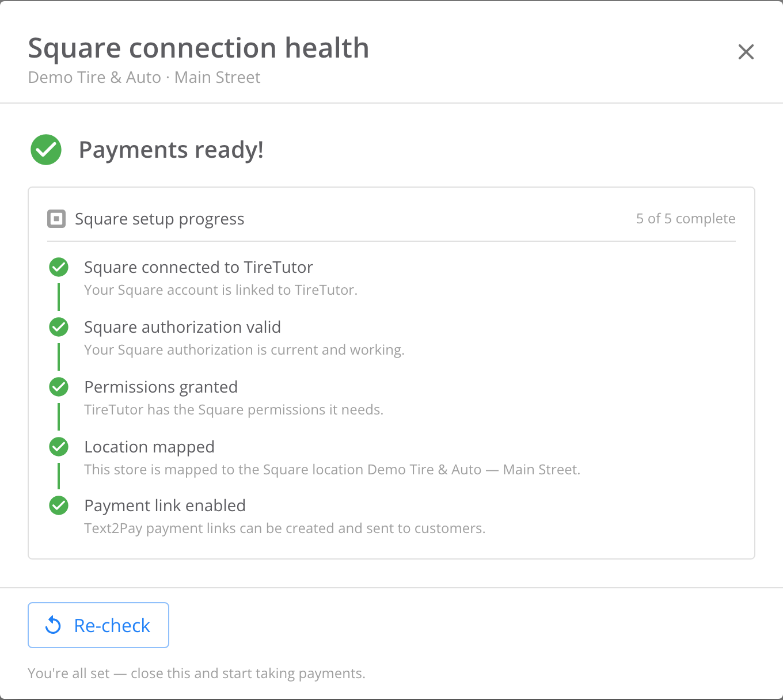The width and height of the screenshot is (783, 700).
Task: Click "Your Square authorization is current and working."
Action: [245, 350]
